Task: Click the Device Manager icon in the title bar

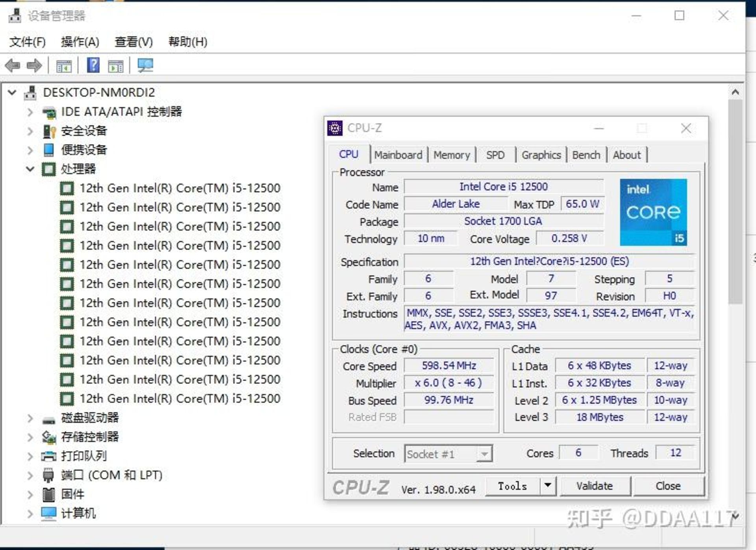Action: coord(14,16)
